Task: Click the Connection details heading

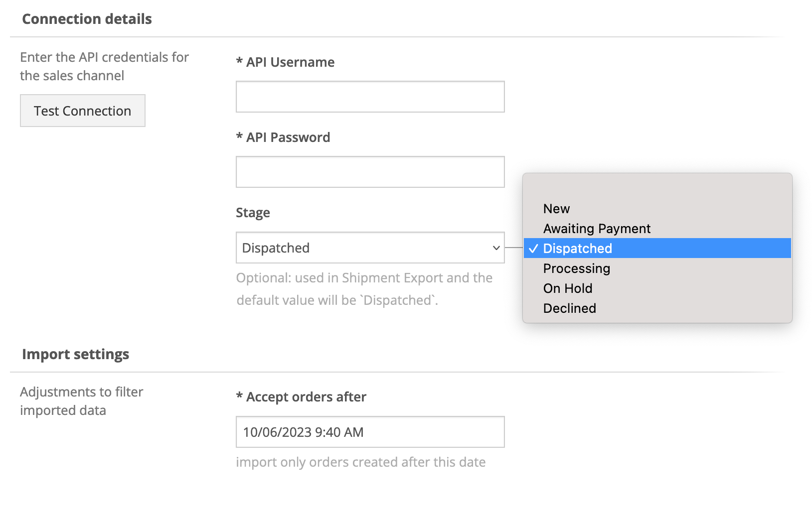Action: (x=87, y=19)
